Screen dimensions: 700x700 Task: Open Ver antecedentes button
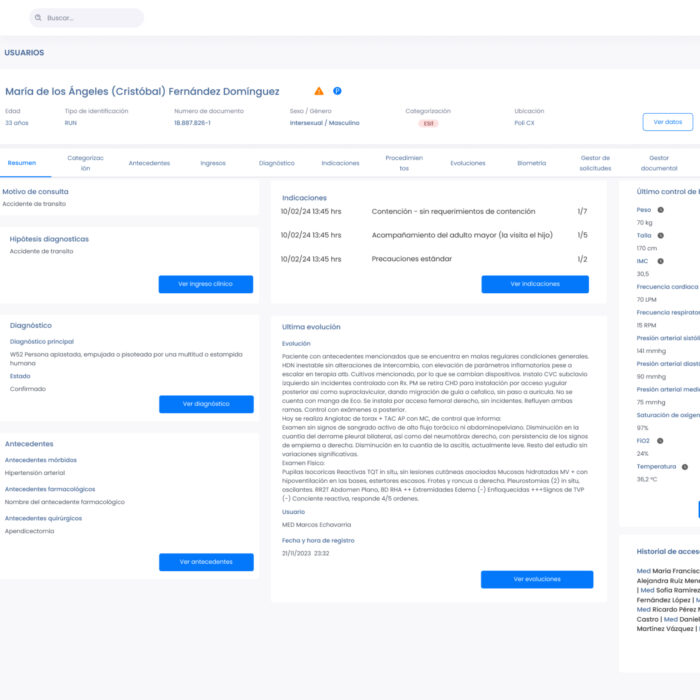pos(205,562)
